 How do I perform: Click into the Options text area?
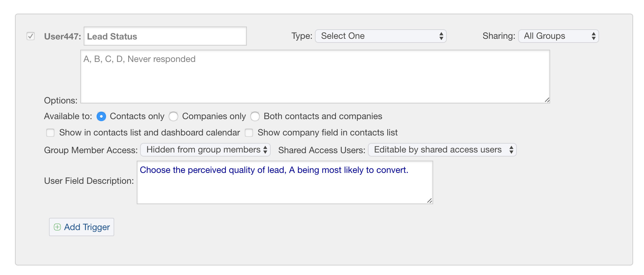click(315, 77)
